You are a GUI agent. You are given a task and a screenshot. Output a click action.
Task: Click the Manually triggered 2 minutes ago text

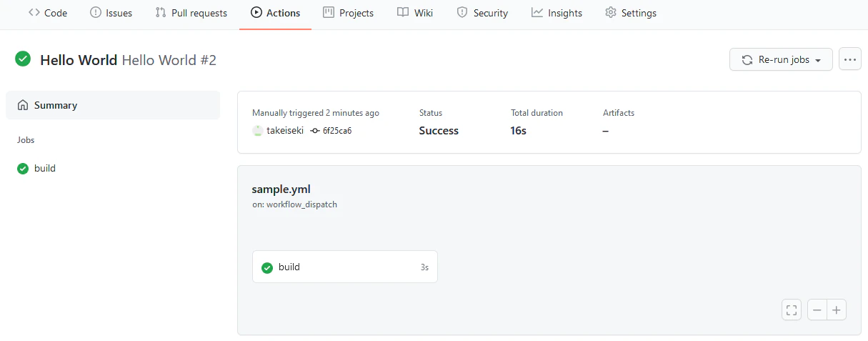click(x=316, y=113)
